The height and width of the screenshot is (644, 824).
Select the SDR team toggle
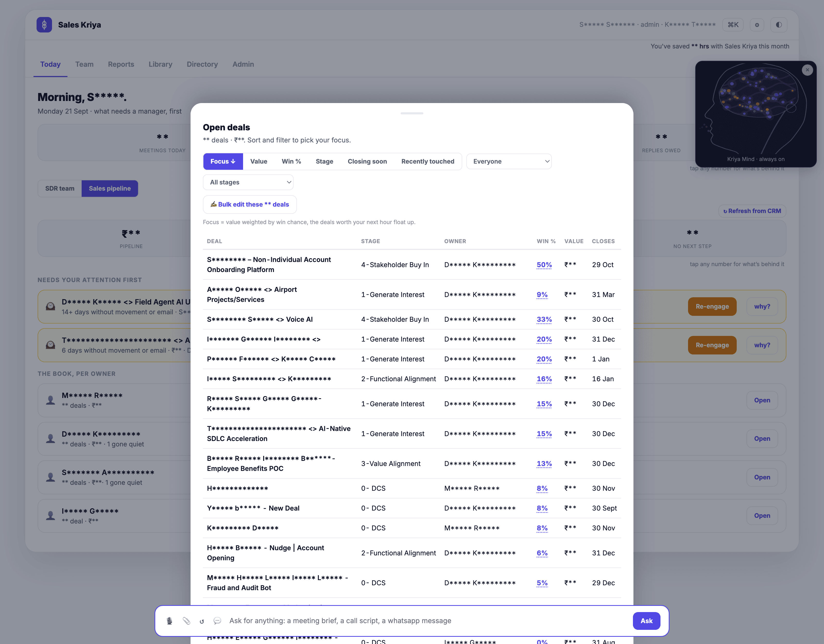click(x=60, y=188)
